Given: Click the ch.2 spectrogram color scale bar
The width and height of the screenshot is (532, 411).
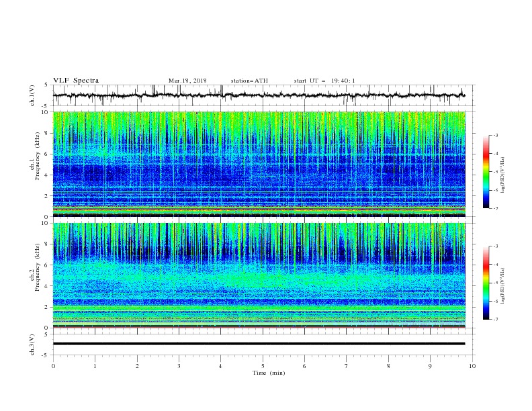Looking at the screenshot, I should (486, 283).
